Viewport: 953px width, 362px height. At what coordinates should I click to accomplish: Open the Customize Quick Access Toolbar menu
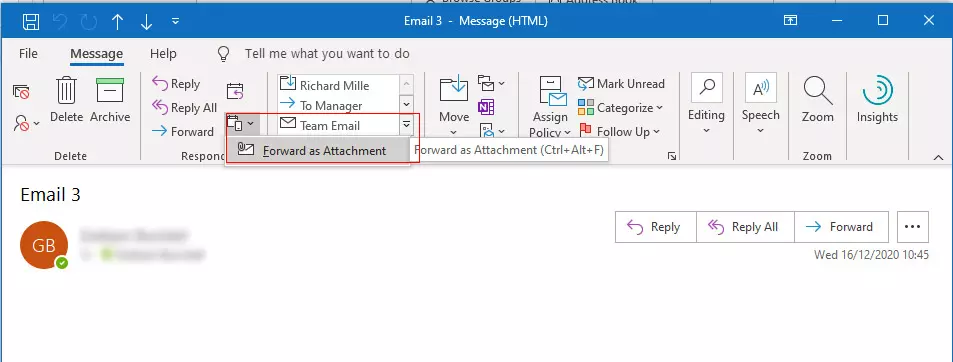[x=176, y=21]
